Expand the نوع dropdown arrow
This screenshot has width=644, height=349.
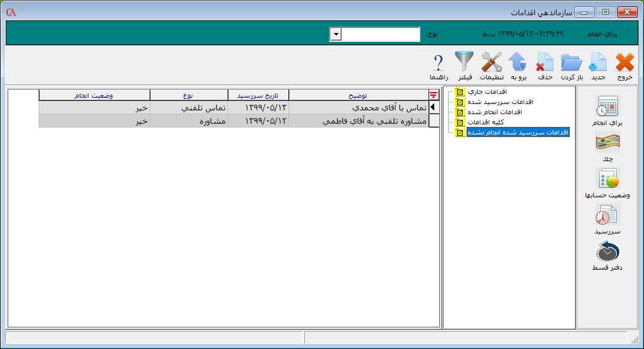point(336,34)
